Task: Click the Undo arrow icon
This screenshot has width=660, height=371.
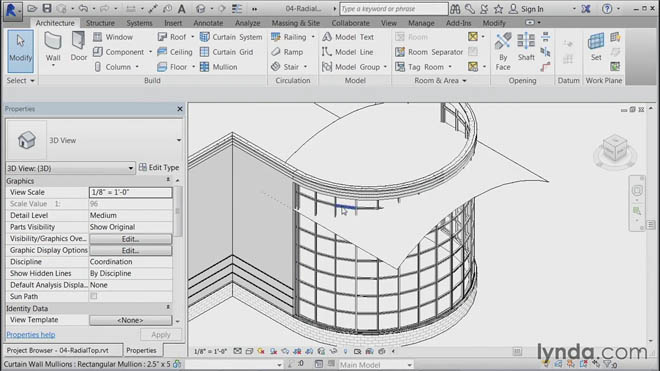Action: [83, 8]
